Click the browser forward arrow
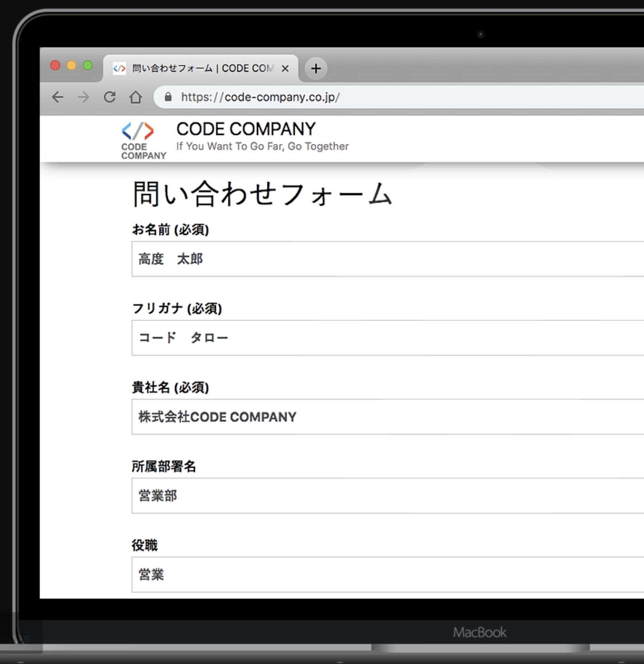The image size is (644, 664). pyautogui.click(x=84, y=97)
